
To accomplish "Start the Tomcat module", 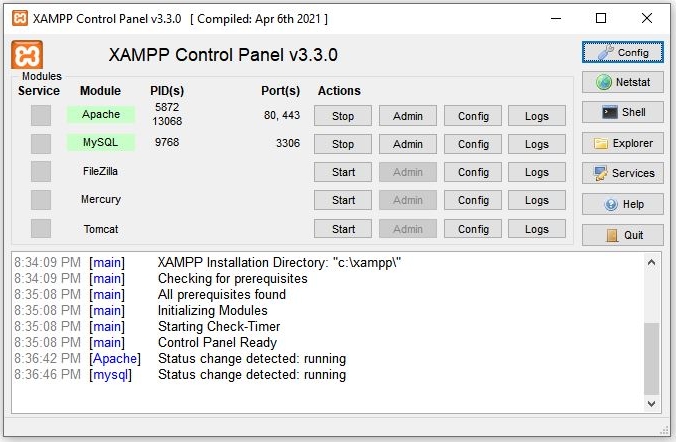I will [x=343, y=229].
